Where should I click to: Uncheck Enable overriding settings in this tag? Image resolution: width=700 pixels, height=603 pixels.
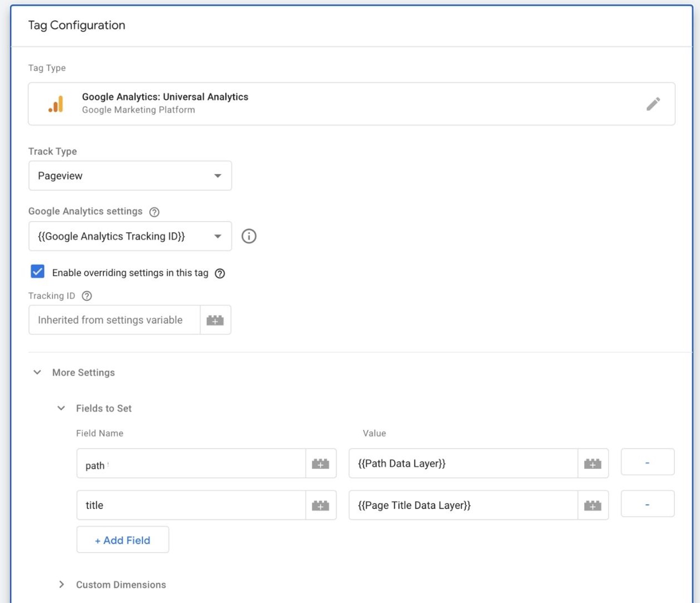point(37,272)
